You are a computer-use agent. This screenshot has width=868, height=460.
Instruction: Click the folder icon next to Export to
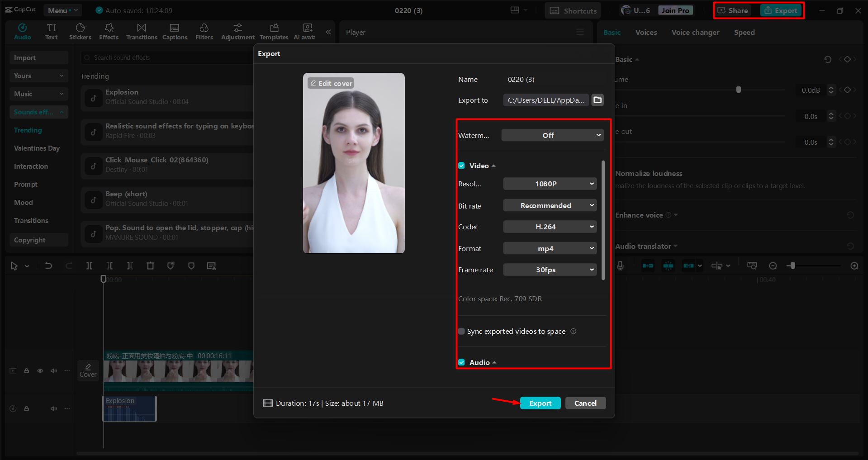point(598,100)
